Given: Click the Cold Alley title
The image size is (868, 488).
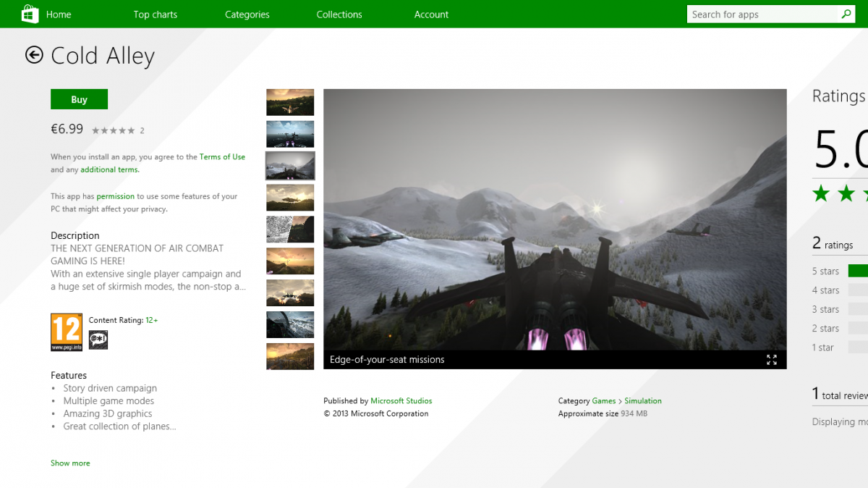Looking at the screenshot, I should 103,56.
